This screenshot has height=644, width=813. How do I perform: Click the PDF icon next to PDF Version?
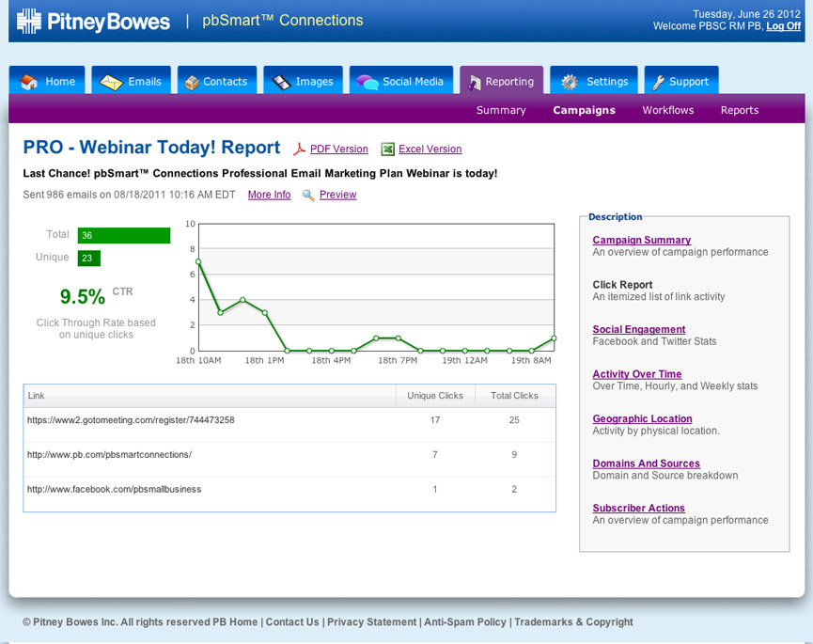(x=299, y=149)
